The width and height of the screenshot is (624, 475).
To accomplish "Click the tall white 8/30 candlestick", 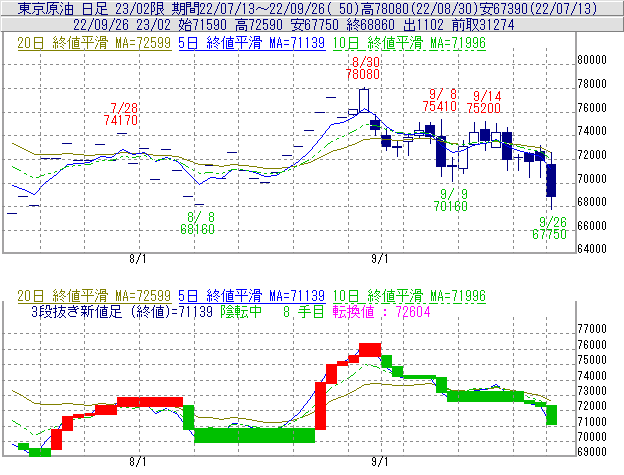I will [364, 100].
